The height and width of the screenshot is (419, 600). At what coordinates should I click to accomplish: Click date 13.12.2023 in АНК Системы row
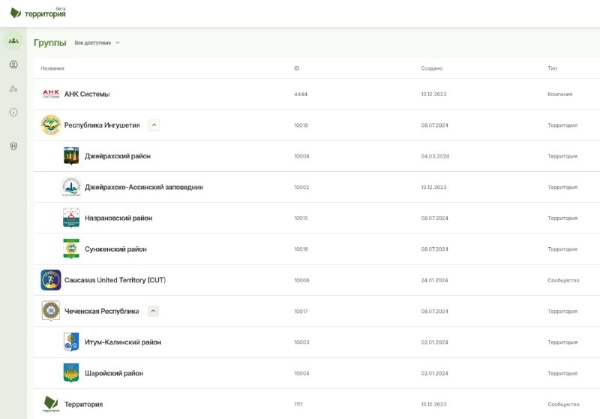coord(434,94)
